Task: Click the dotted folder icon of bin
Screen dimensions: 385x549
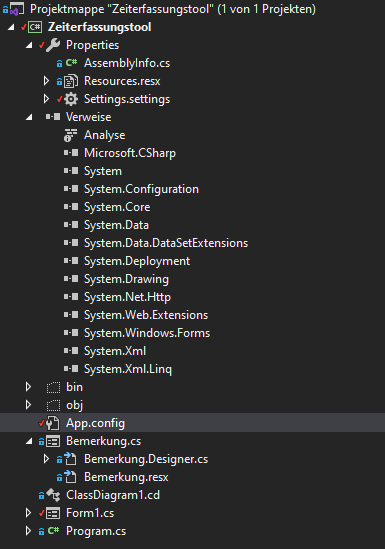Action: pos(53,388)
